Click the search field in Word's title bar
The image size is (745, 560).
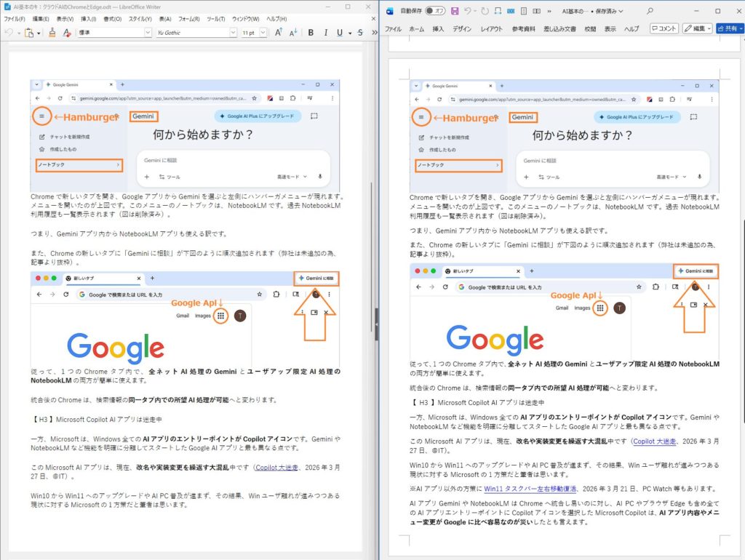650,12
